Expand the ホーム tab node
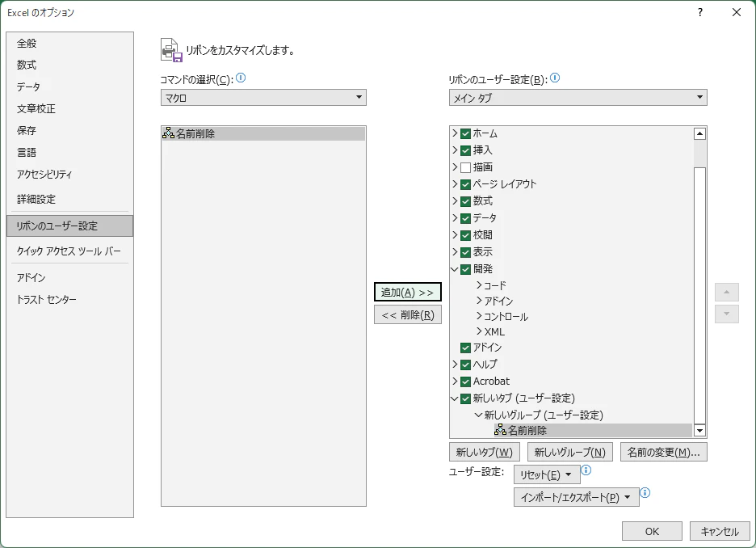756x548 pixels. tap(455, 133)
